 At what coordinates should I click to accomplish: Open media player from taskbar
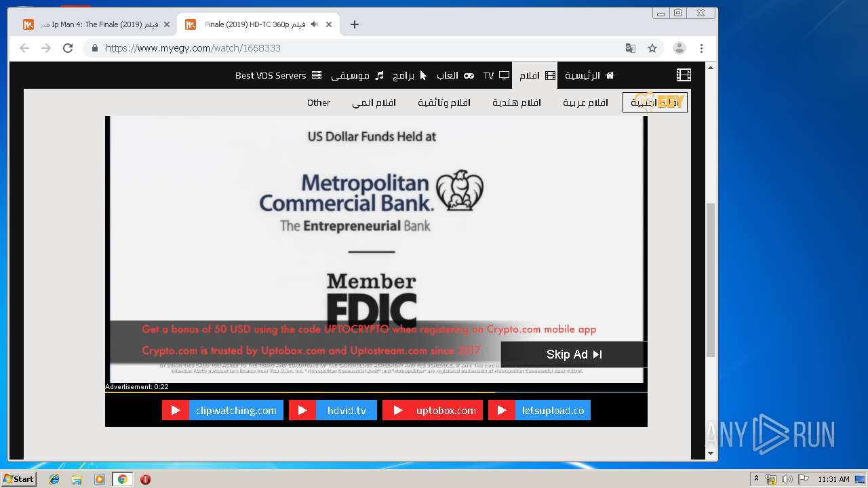pos(100,479)
